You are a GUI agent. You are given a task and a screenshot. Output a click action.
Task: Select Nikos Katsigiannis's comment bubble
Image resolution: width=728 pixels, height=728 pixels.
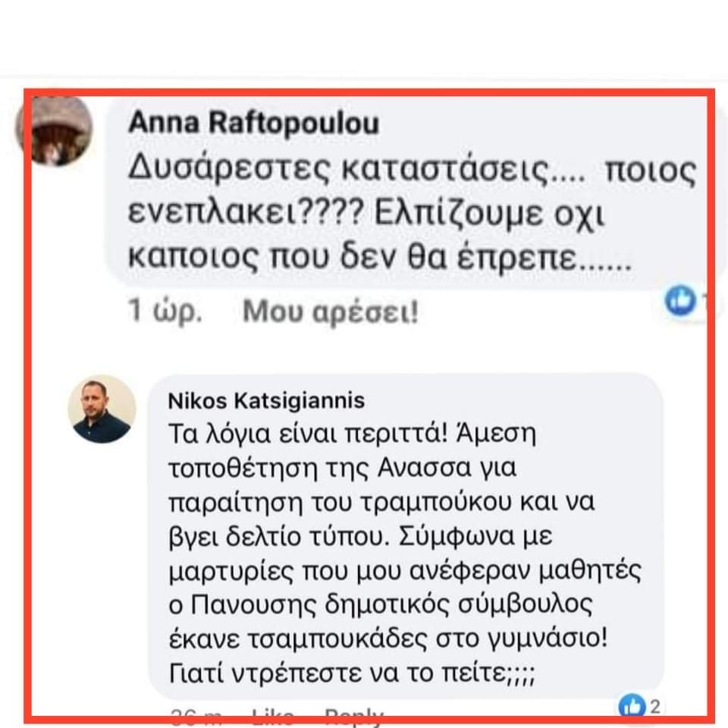pyautogui.click(x=406, y=536)
